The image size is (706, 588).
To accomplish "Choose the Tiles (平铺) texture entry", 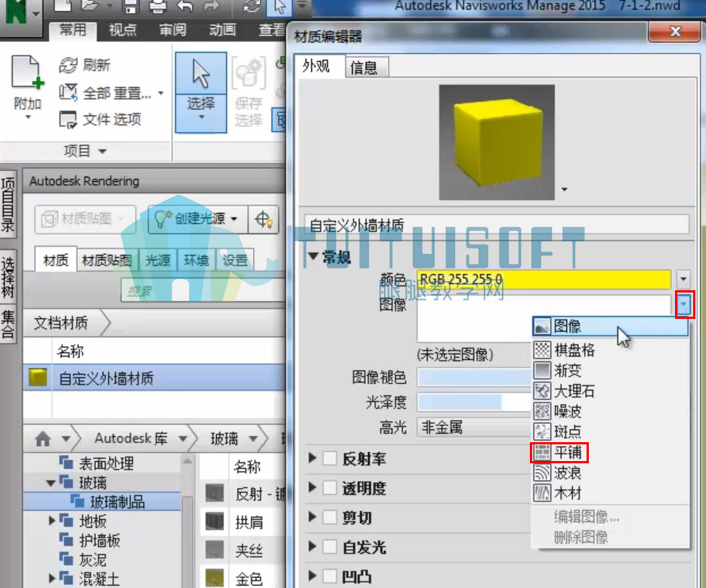I will pos(559,452).
